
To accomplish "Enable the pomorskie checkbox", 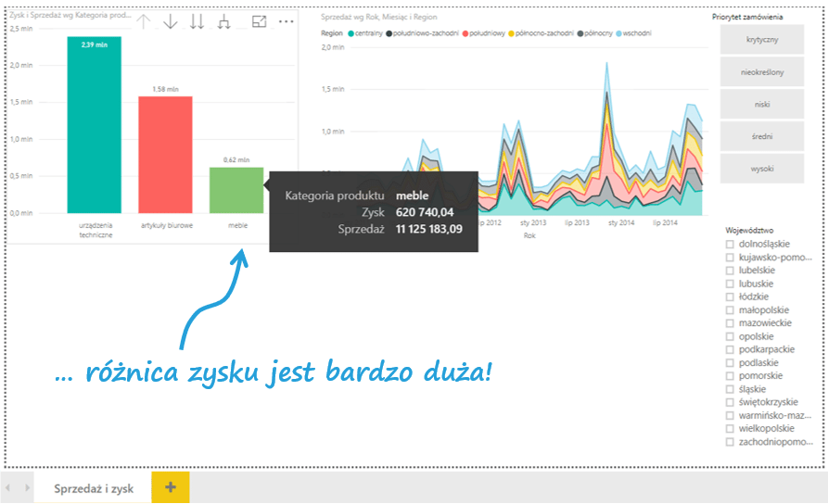I will click(x=731, y=376).
